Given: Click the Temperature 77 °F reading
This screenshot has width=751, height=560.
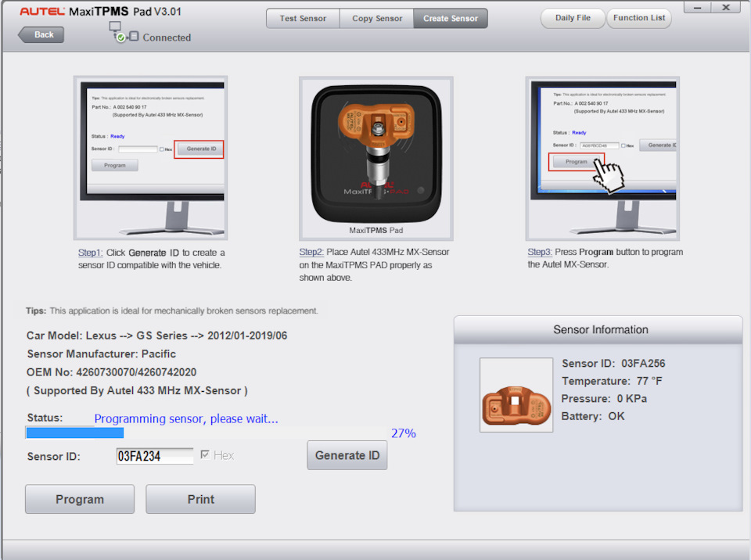Looking at the screenshot, I should 612,382.
